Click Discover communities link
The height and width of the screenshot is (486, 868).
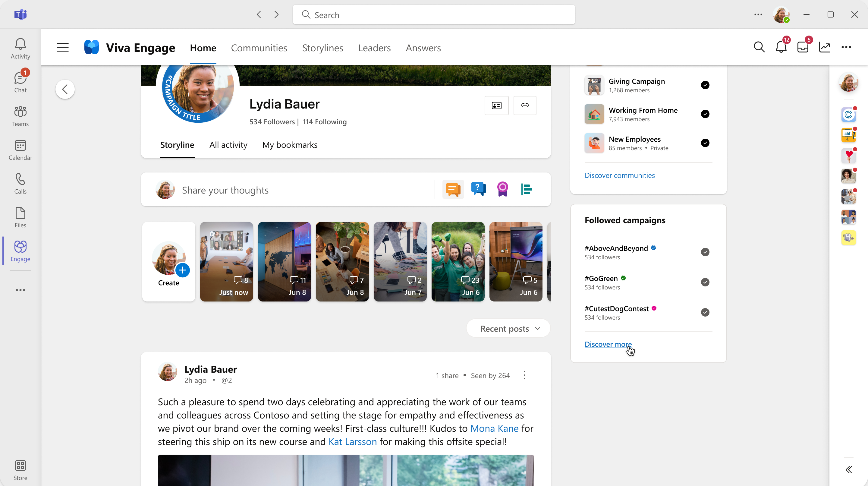(x=619, y=175)
